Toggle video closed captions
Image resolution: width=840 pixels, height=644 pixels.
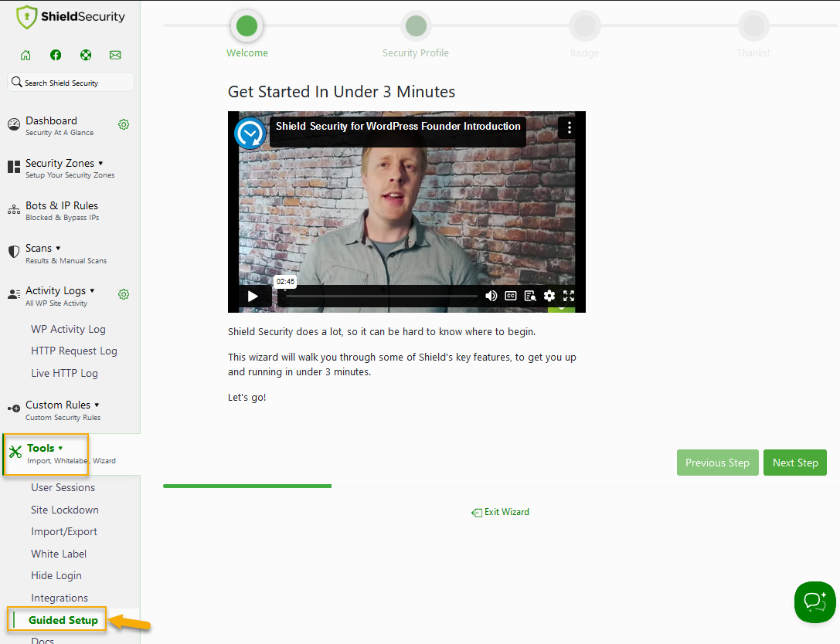(511, 296)
